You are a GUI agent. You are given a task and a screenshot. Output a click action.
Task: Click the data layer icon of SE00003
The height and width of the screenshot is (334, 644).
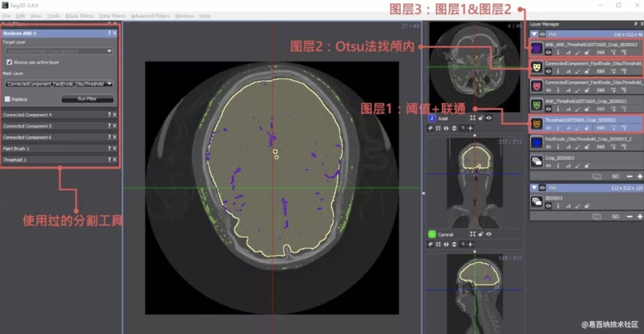(537, 202)
